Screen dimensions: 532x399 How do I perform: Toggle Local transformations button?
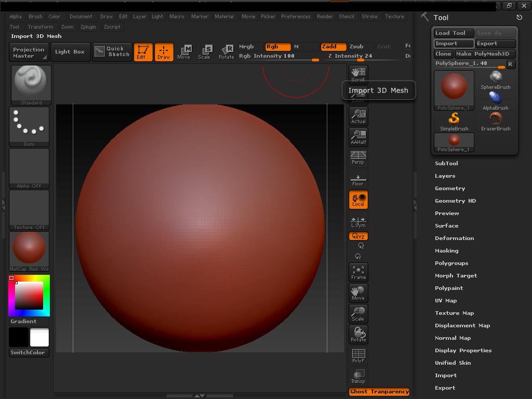point(358,199)
